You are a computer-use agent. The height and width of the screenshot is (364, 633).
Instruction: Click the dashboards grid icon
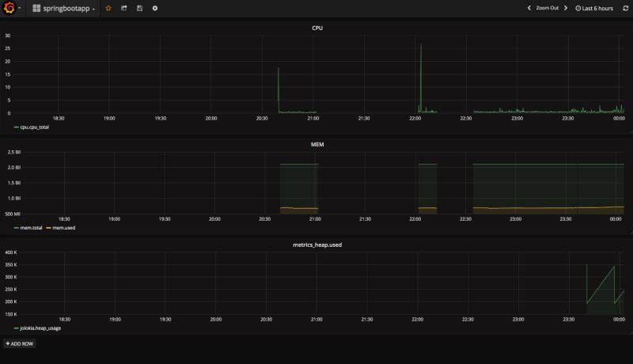click(36, 8)
